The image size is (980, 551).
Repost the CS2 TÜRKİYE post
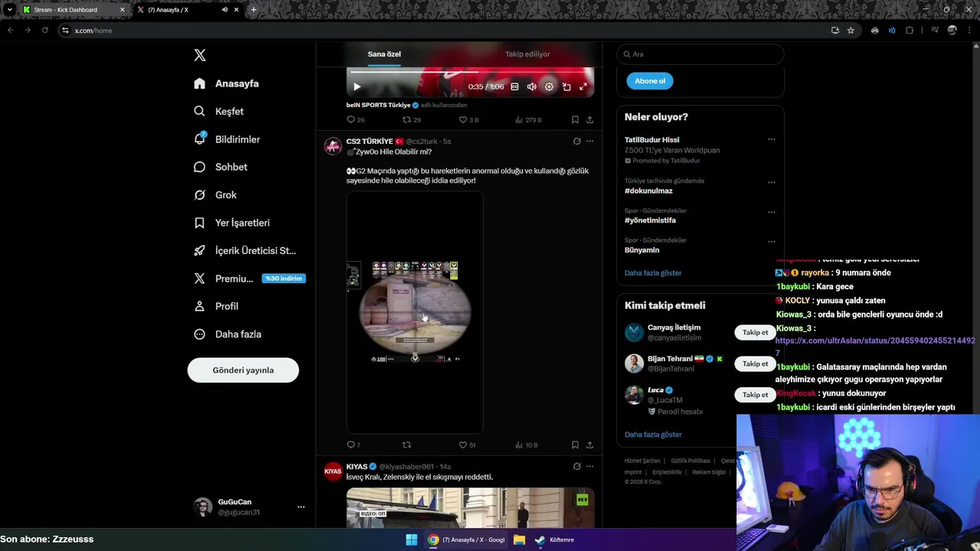pyautogui.click(x=407, y=445)
